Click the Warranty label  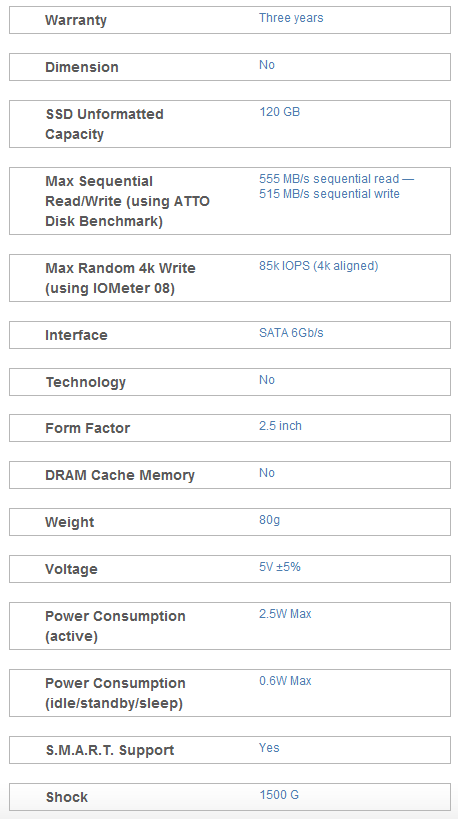[x=76, y=20]
